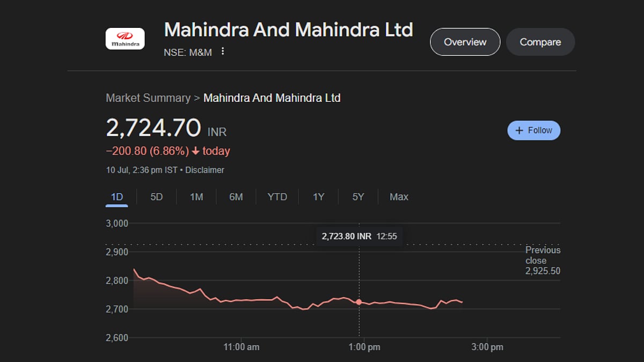Show the 1Y price history

click(318, 196)
